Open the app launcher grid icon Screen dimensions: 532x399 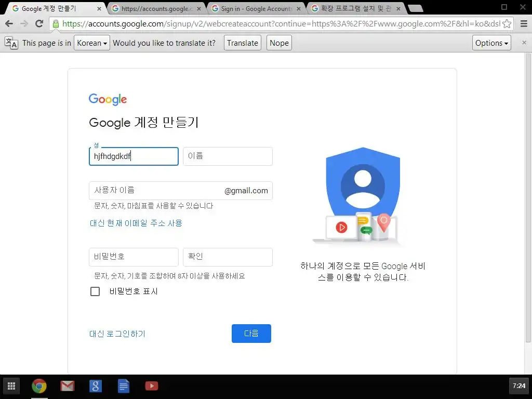pos(11,386)
